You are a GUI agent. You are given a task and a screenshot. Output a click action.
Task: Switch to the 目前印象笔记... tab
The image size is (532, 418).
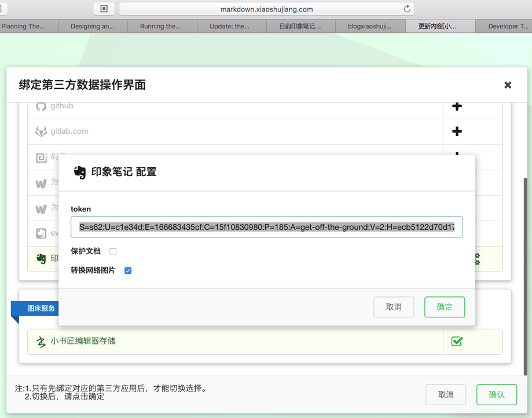click(x=301, y=26)
